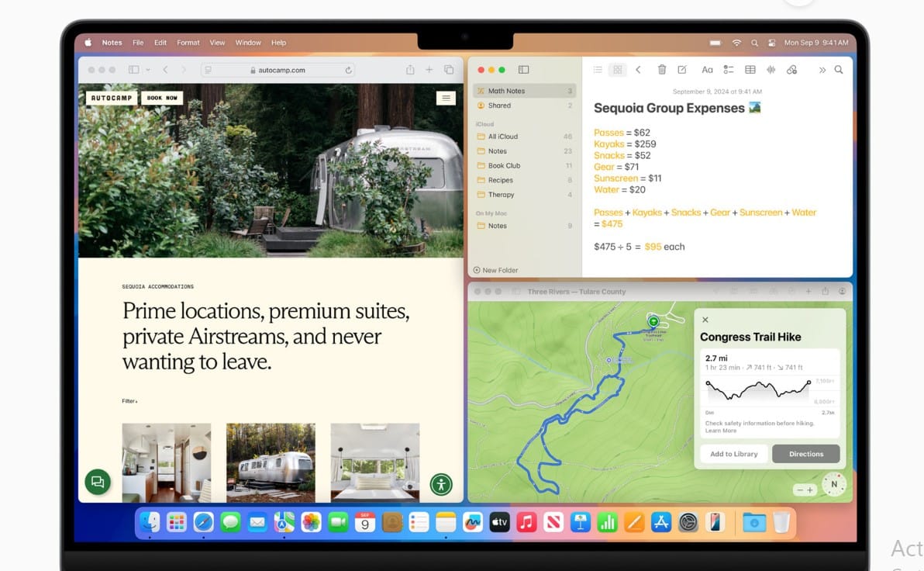Open the Format menu
Image resolution: width=924 pixels, height=571 pixels.
[188, 43]
